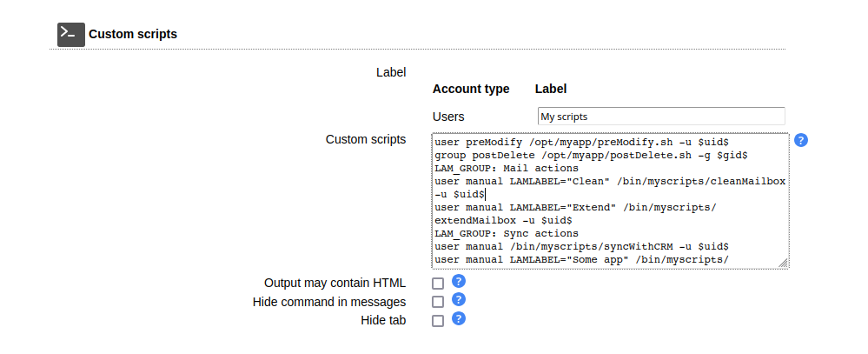Select the Hide command in messages label

tap(329, 302)
